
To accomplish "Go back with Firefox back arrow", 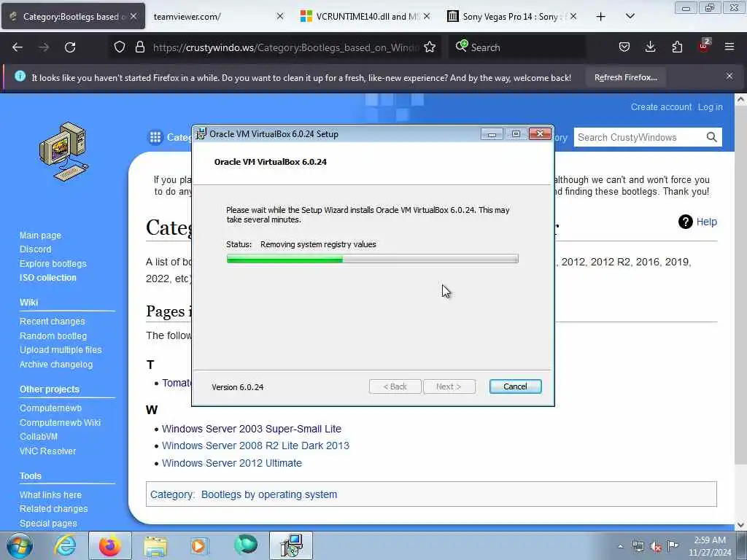I will [18, 47].
